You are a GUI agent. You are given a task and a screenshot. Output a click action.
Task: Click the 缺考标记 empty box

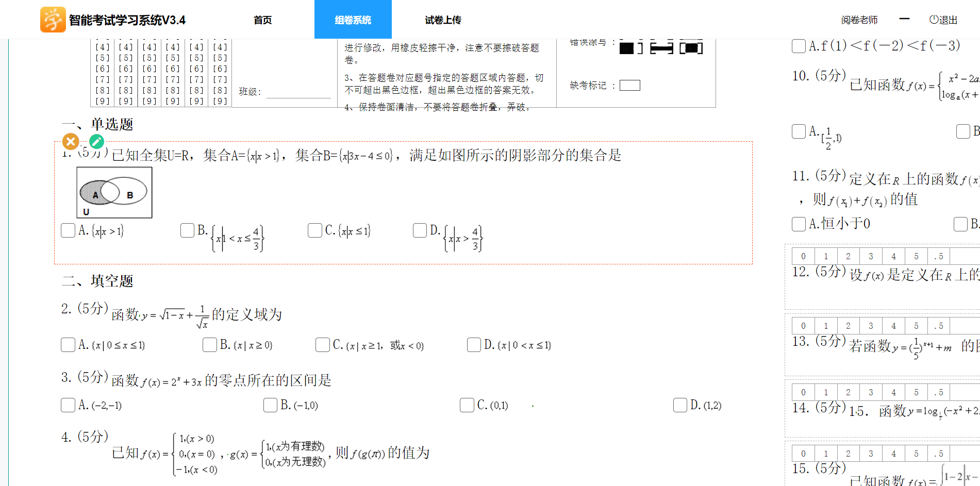click(630, 86)
